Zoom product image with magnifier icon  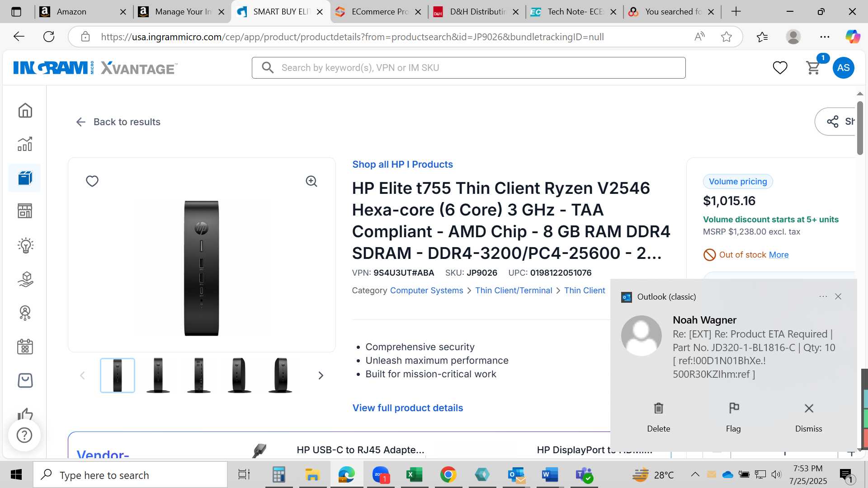tap(311, 181)
